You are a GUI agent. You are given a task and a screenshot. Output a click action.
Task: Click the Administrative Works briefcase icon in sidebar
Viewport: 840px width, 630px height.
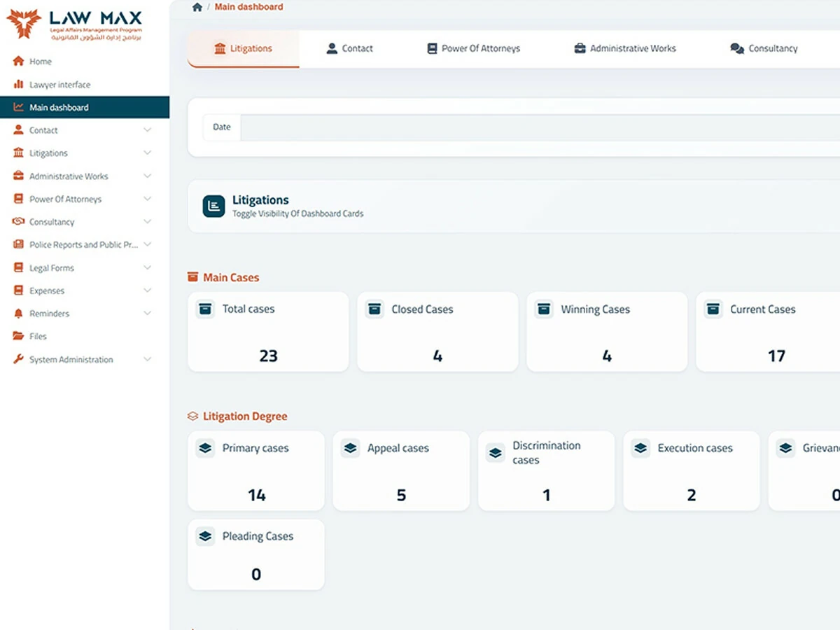[x=18, y=176]
